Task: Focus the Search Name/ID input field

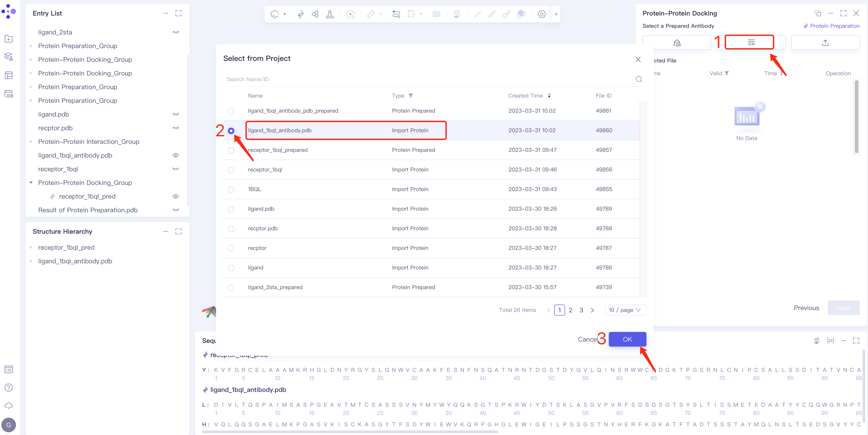Action: 429,79
